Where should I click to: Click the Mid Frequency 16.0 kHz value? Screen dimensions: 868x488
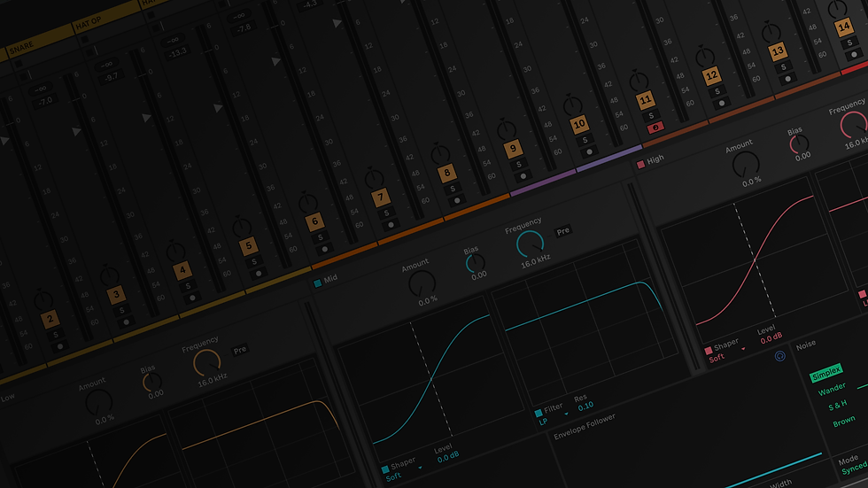535,260
